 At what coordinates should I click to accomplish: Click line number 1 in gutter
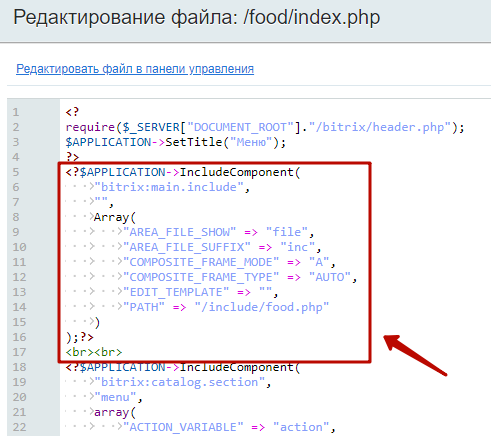point(16,112)
